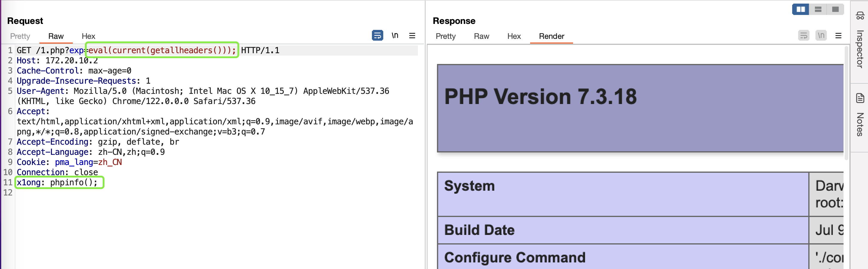Click the eval(current(getallheaders())) payload
The image size is (868, 269).
(x=162, y=50)
